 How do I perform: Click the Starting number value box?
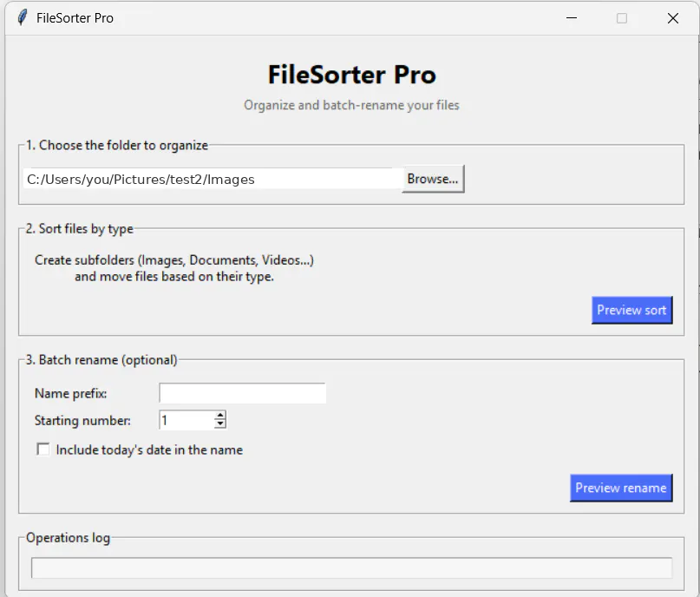[x=186, y=420]
